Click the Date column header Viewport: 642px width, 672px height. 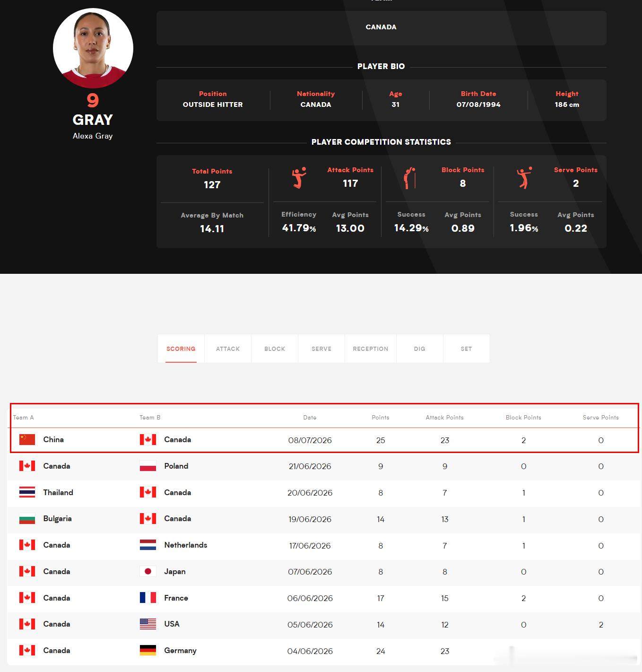pyautogui.click(x=310, y=418)
